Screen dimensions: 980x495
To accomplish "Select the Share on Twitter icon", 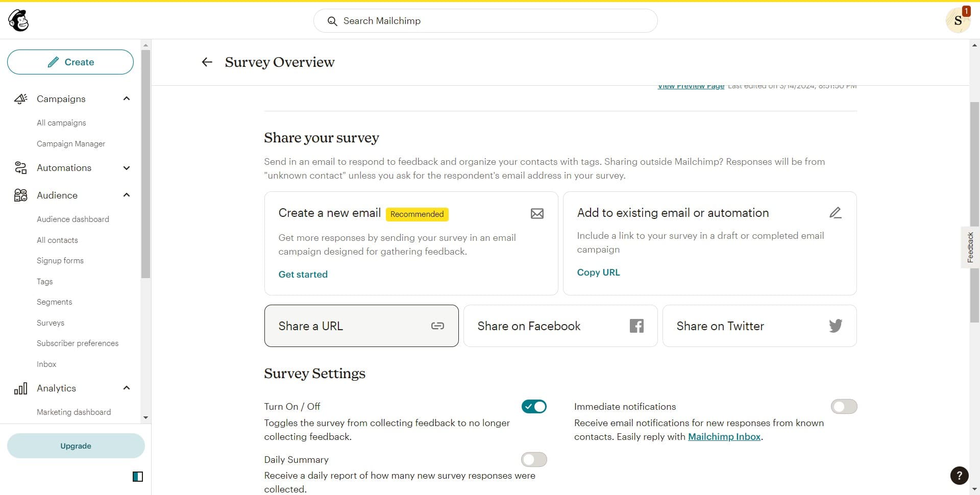I will click(835, 326).
